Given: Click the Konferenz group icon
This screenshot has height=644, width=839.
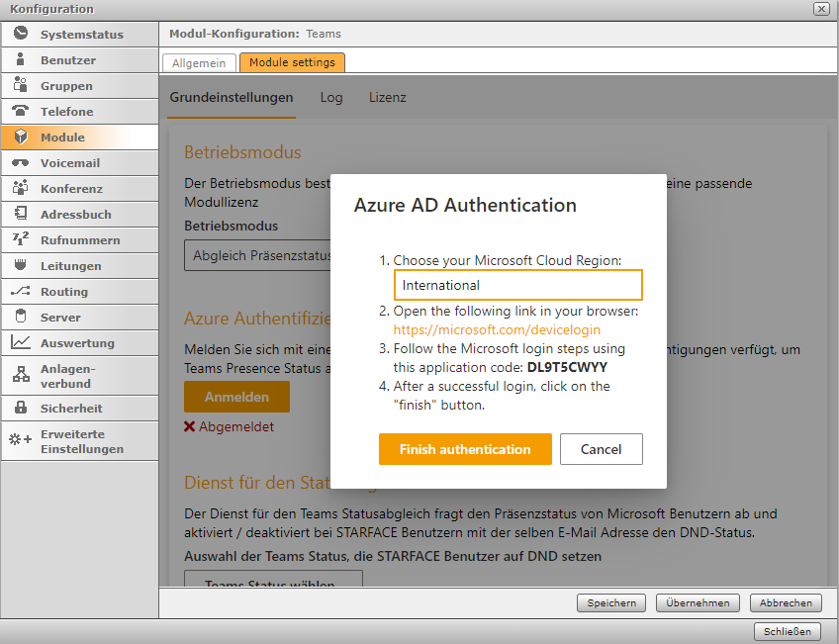Looking at the screenshot, I should coord(21,188).
